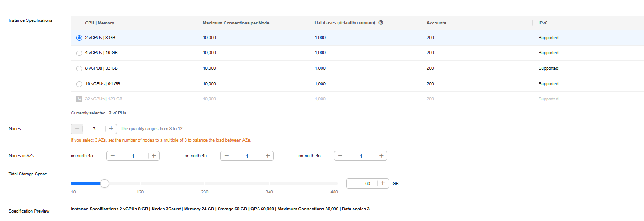The width and height of the screenshot is (644, 221).
Task: Increase Nodes count with plus icon
Action: (111, 129)
